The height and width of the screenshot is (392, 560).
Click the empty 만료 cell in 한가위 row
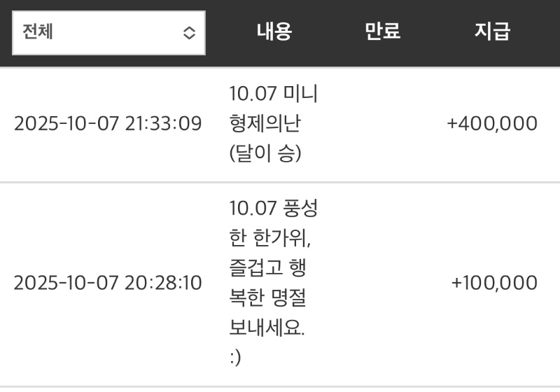click(x=382, y=283)
